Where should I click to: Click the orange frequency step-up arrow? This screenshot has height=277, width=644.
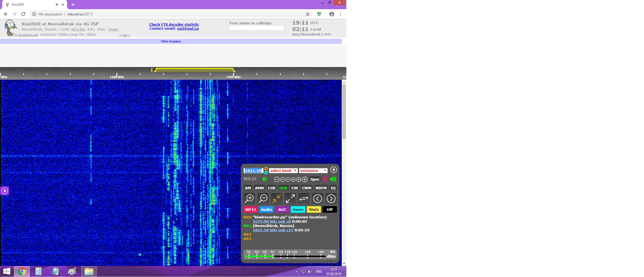pos(266,169)
